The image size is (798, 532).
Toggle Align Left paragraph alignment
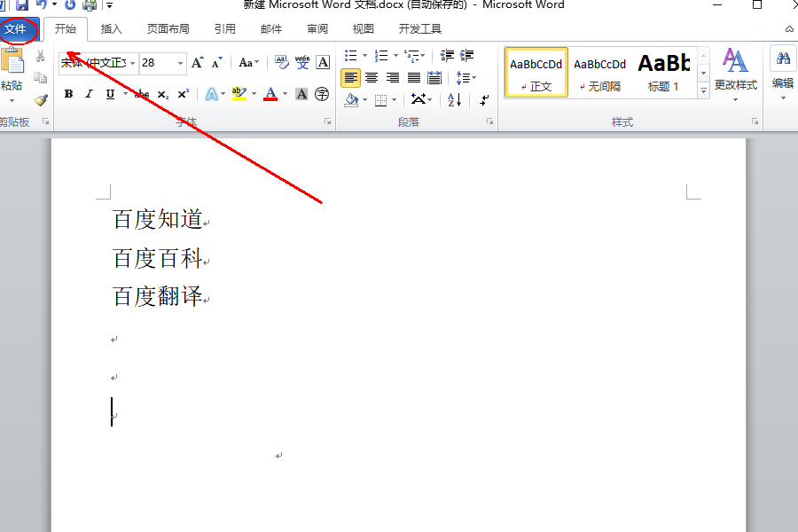click(350, 78)
